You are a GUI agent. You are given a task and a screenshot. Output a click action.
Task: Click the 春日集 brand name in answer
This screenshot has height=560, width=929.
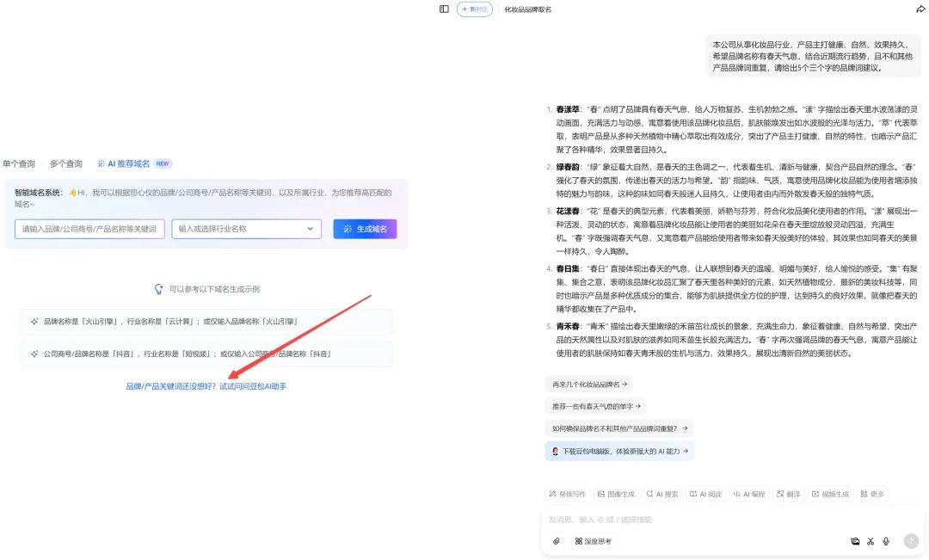[x=568, y=268]
